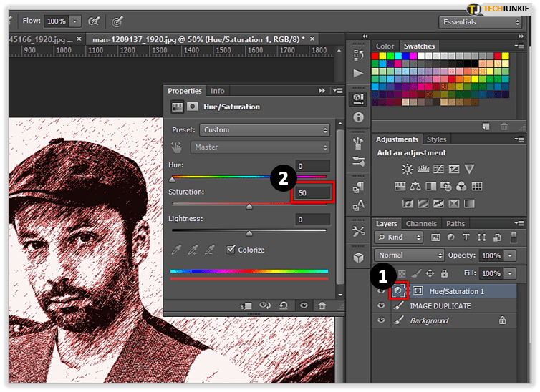Screen dimensions: 540x392
Task: Delete the adjustment layer via Properties trash icon
Action: pos(322,305)
